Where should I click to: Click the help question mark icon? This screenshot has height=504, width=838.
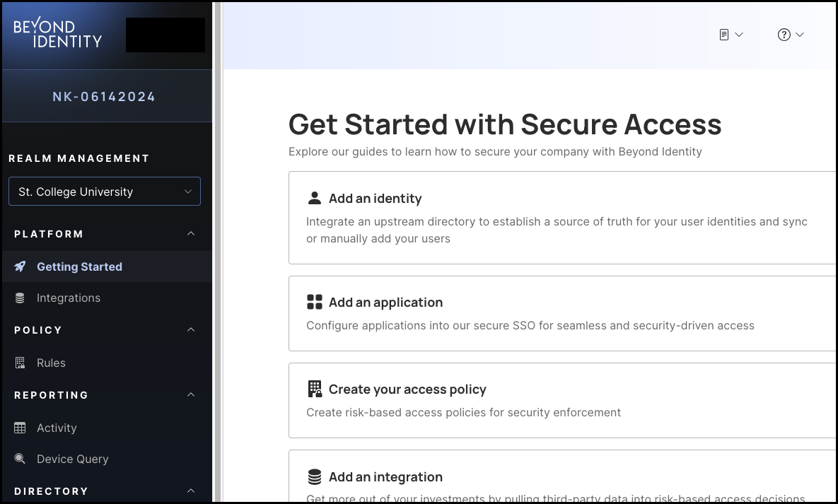pyautogui.click(x=784, y=35)
